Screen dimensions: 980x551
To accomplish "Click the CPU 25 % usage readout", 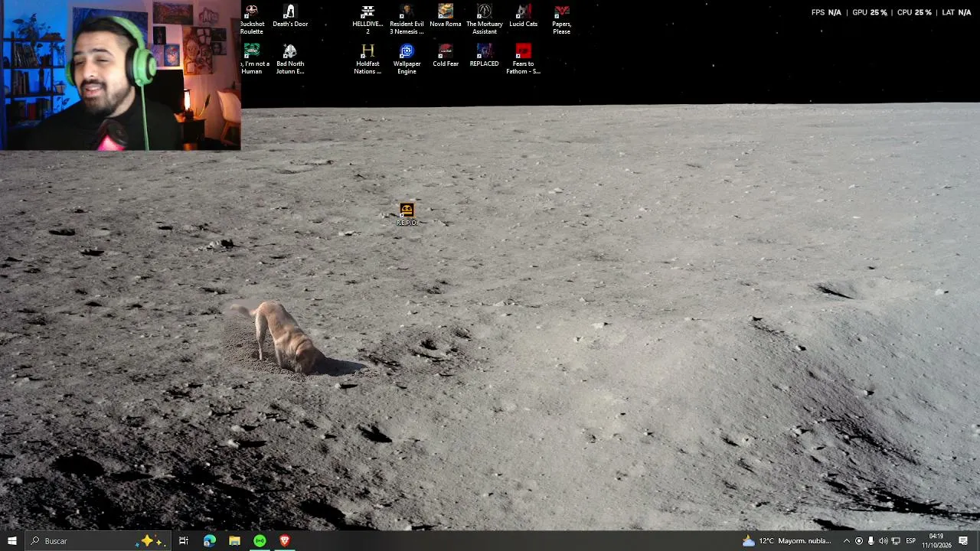I will (x=914, y=12).
